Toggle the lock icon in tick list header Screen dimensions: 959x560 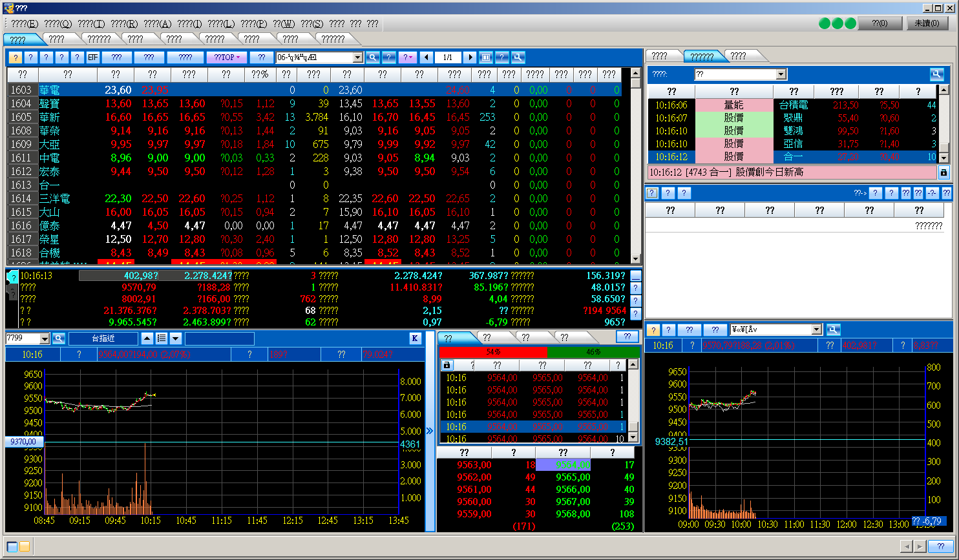click(447, 366)
